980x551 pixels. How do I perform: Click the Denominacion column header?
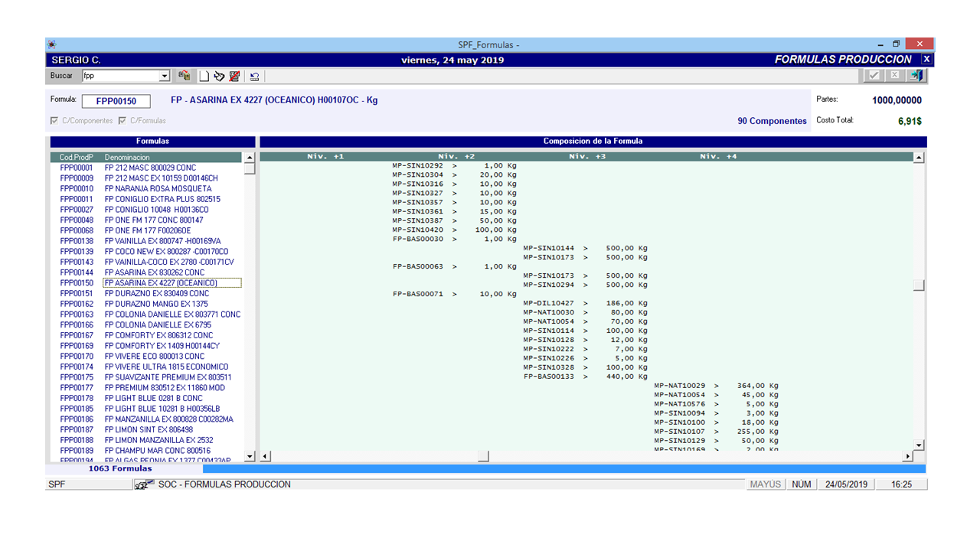[x=127, y=157]
